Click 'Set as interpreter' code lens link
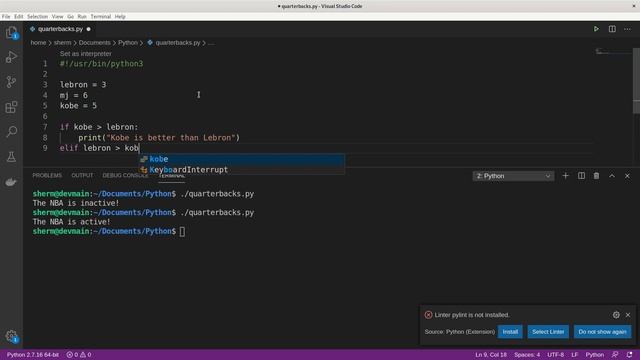This screenshot has width=640, height=360. (x=85, y=53)
